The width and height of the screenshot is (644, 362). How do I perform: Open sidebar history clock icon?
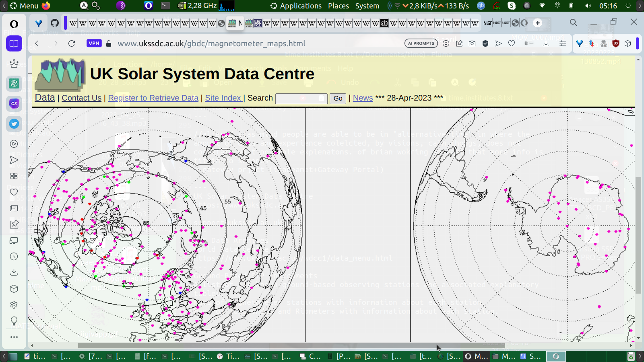tap(14, 257)
